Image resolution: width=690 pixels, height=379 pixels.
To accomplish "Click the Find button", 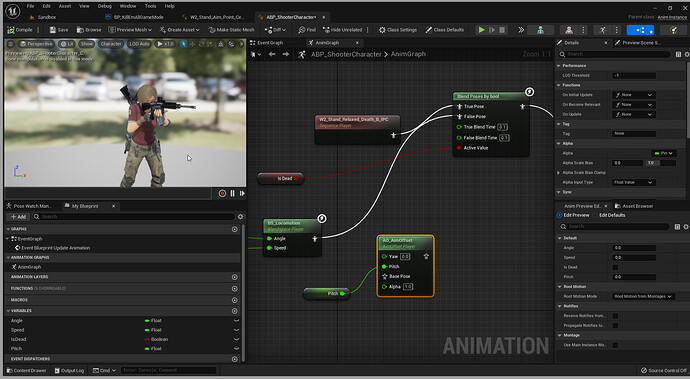I will (307, 30).
